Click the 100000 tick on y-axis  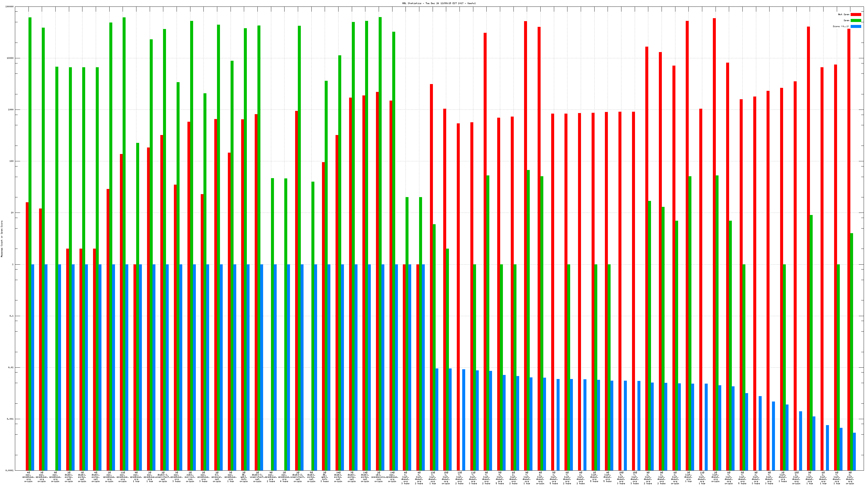click(10, 7)
